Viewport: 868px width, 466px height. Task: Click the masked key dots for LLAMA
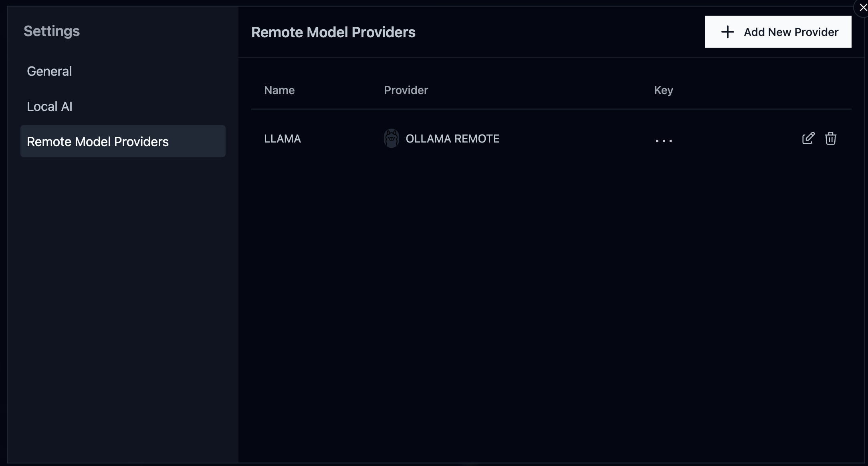point(664,140)
